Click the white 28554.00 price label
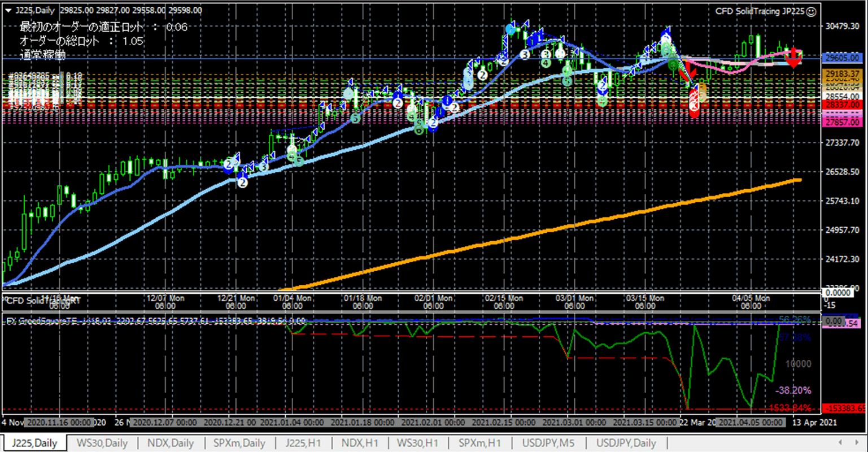 [x=843, y=97]
